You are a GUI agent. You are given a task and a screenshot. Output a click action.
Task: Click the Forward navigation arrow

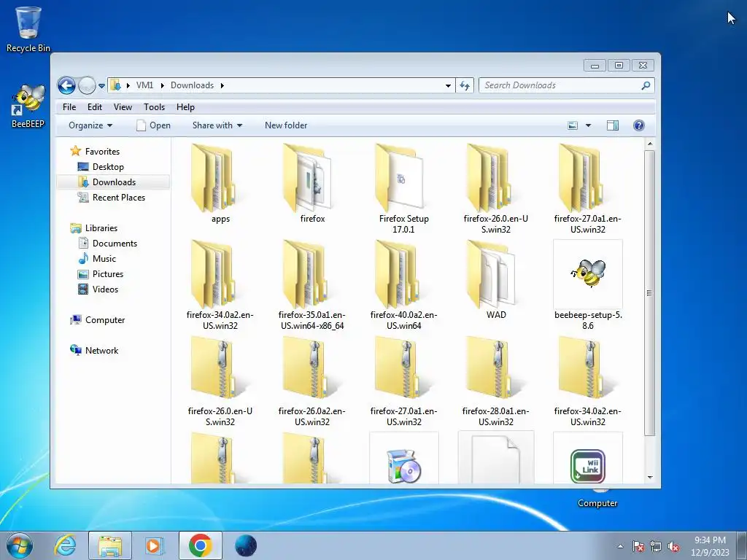[x=88, y=86]
